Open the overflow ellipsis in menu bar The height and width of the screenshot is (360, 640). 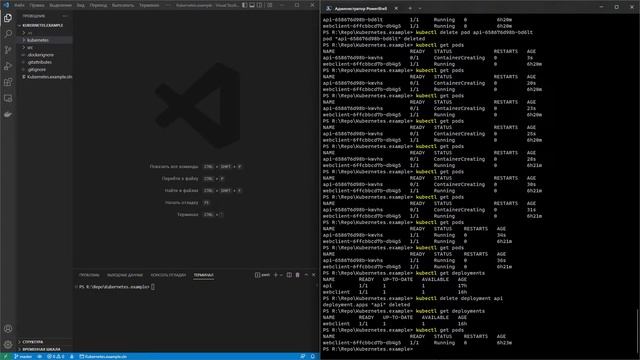(168, 5)
